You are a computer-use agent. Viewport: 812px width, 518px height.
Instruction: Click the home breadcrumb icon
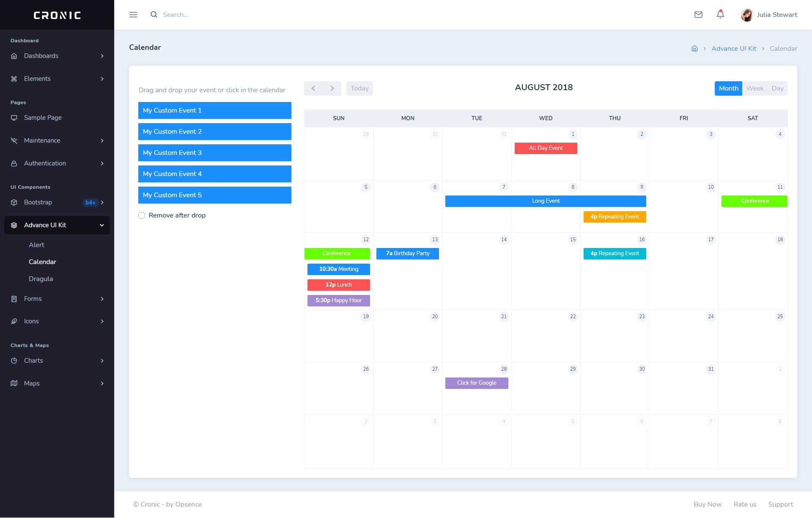point(694,49)
